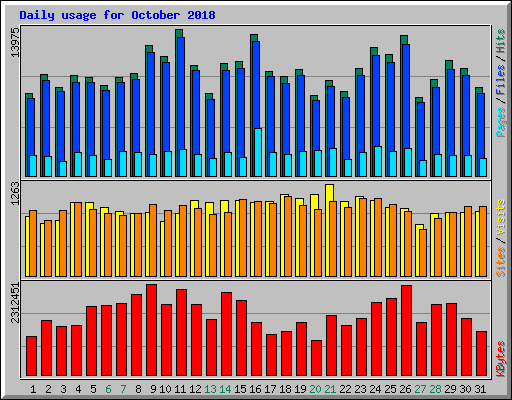The image size is (512, 400).
Task: Click the 2312451 axis maximum value
Action: [x=15, y=303]
